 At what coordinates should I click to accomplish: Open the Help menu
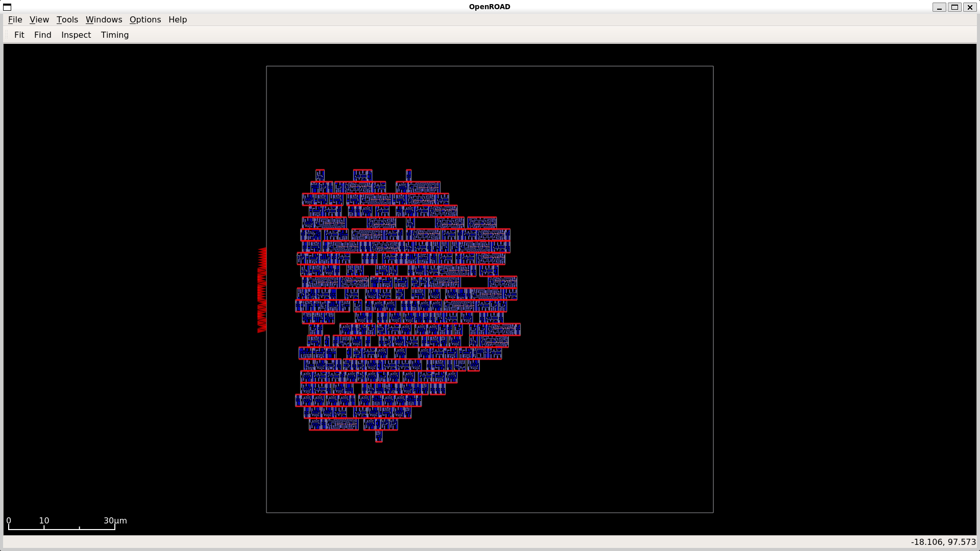click(x=178, y=19)
